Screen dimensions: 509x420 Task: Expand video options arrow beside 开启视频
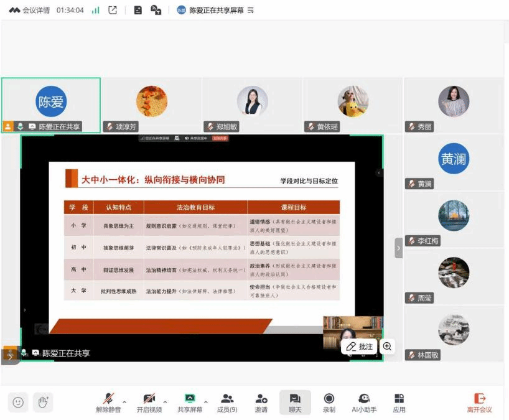(x=165, y=401)
